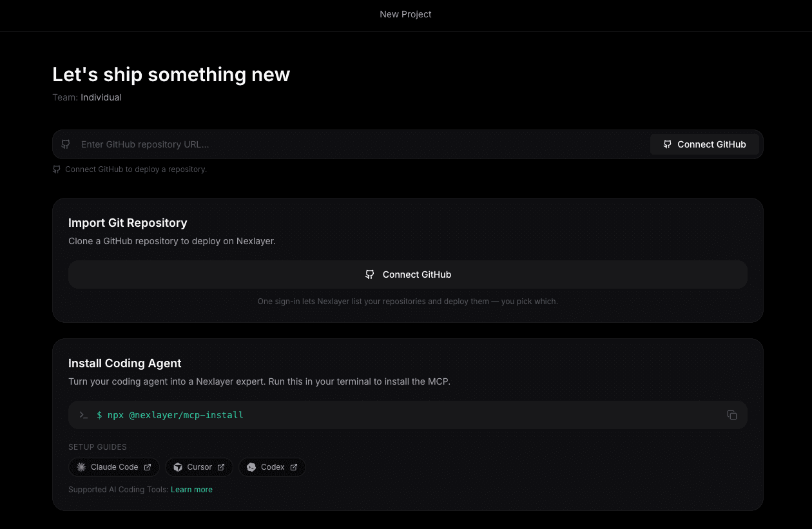Click Turn your coding agent description text
This screenshot has width=812, height=529.
259,381
